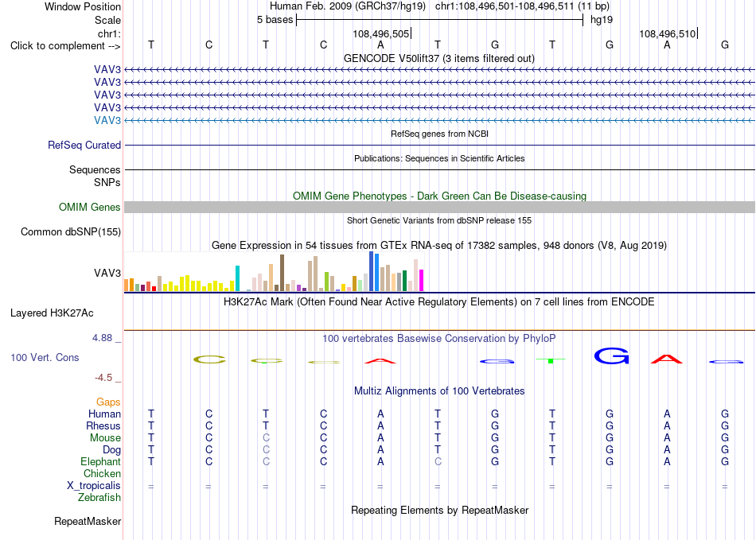Click the '108,496,510' ruler position

668,33
